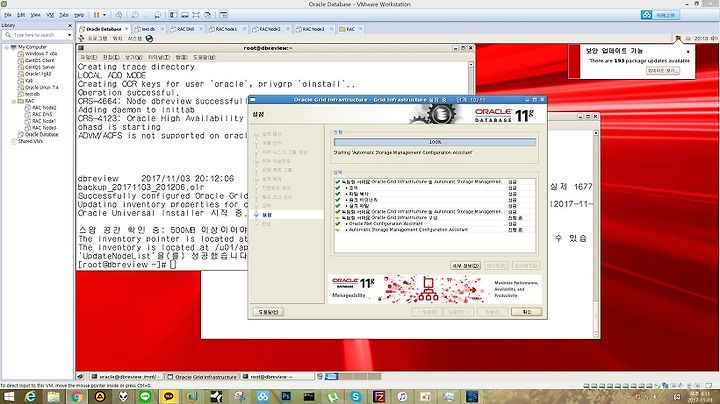Collapse the My Computer tree node

pos(6,47)
